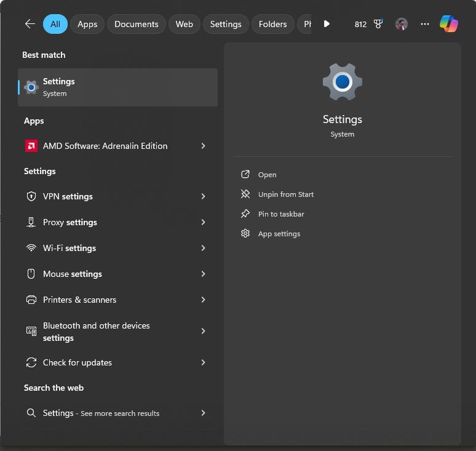Click the AMD Software Adrenalin icon
476x451 pixels.
[x=31, y=146]
